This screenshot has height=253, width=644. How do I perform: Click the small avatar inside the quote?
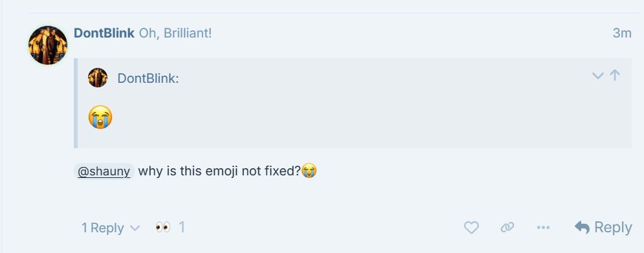click(x=98, y=78)
